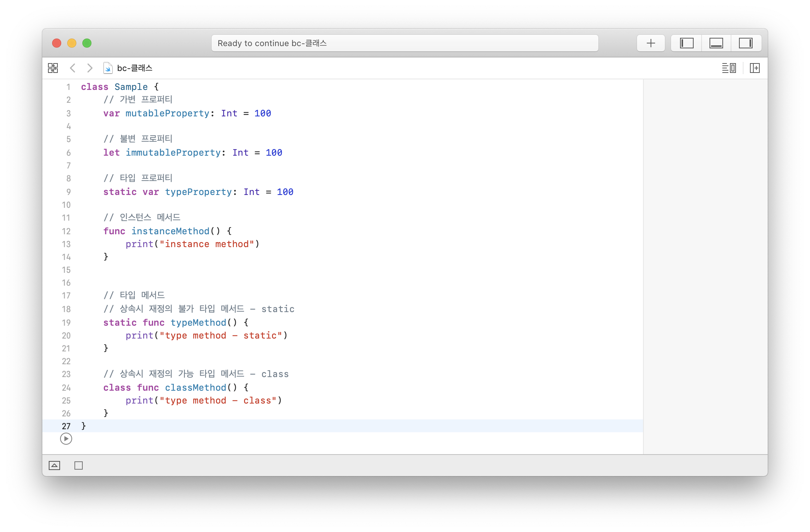This screenshot has width=810, height=532.
Task: Click the mutableProperty variable name
Action: pyautogui.click(x=167, y=113)
